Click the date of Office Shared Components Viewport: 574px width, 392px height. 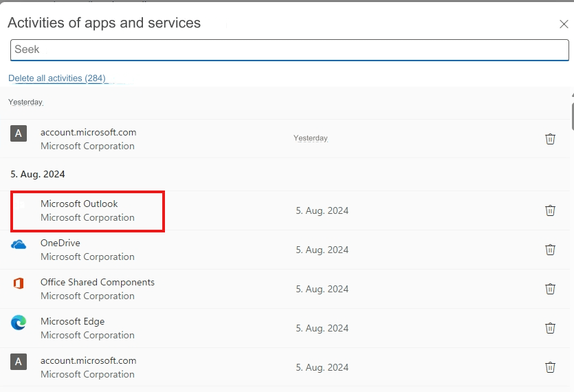(x=322, y=289)
